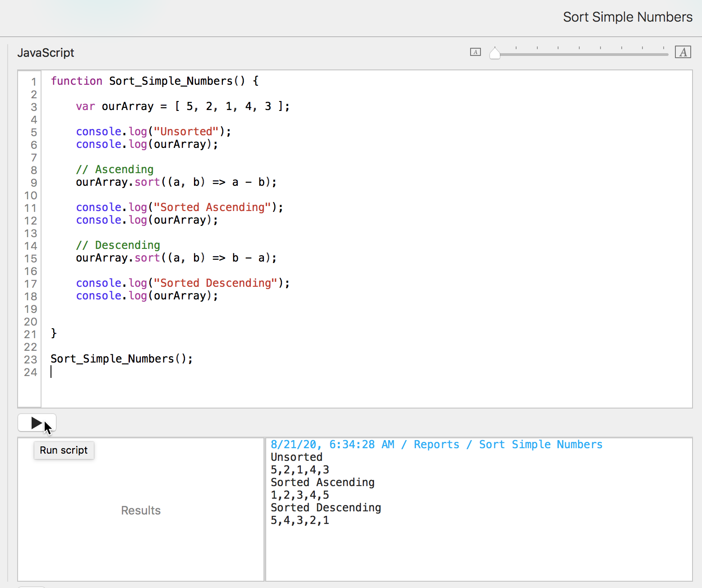
Task: Click the "Sorted Ascending" string in the code
Action: click(x=212, y=207)
